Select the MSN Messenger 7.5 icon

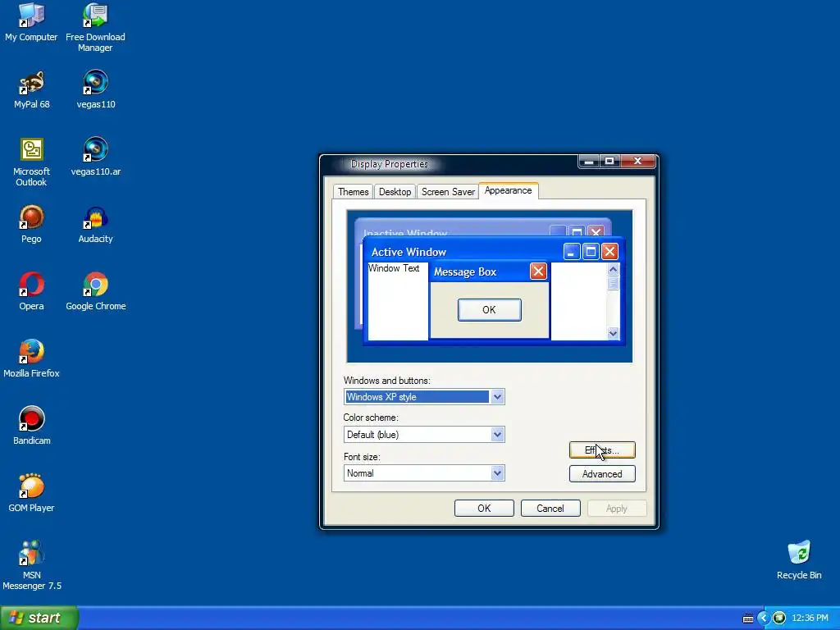pos(32,566)
